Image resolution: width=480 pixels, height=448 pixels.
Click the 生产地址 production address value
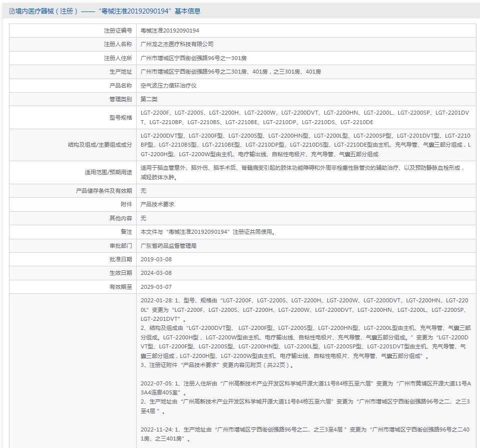tap(231, 72)
